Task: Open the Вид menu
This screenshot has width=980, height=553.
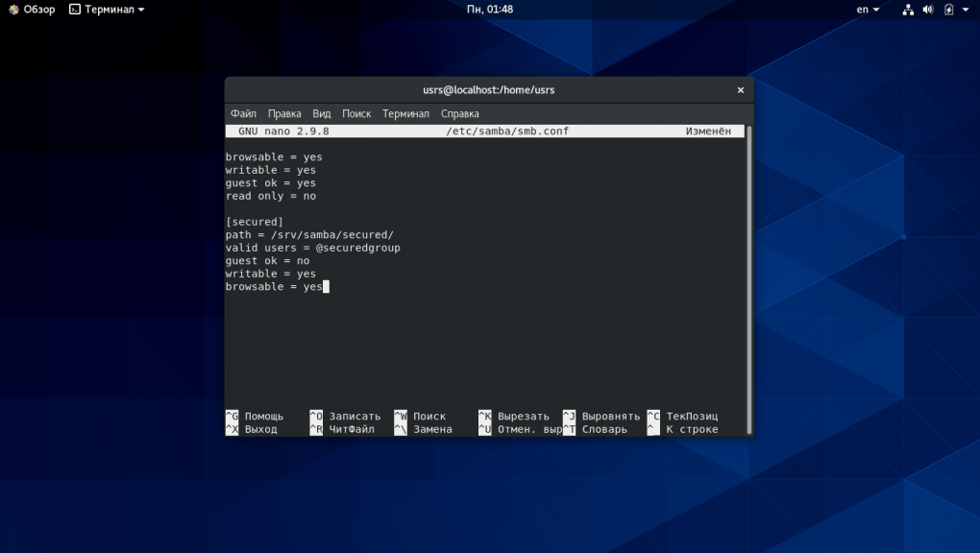Action: 322,113
